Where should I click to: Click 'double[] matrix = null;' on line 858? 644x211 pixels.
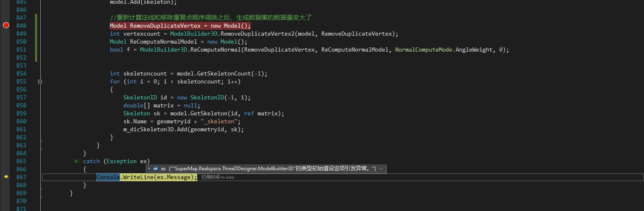[x=162, y=105]
